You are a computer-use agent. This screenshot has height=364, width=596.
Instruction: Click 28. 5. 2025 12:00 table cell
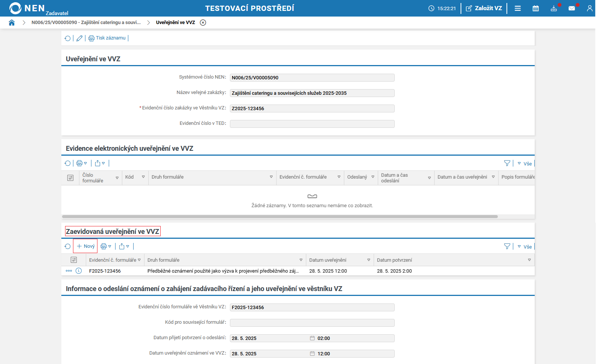(328, 271)
